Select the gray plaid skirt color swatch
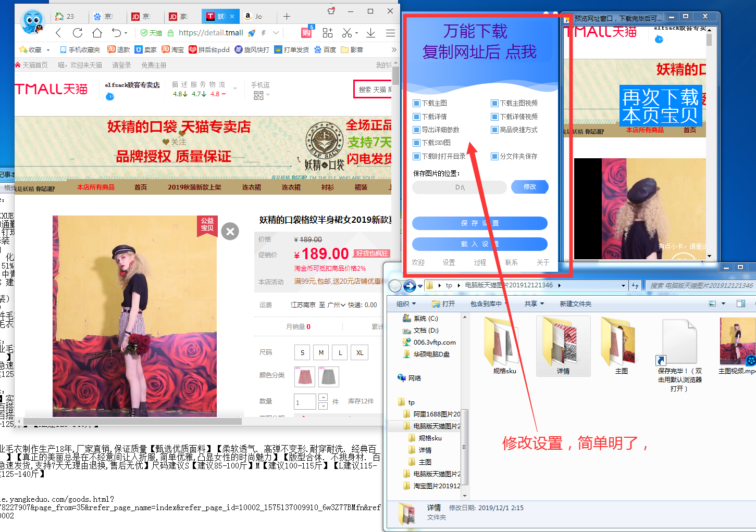The height and width of the screenshot is (532, 756). (328, 376)
